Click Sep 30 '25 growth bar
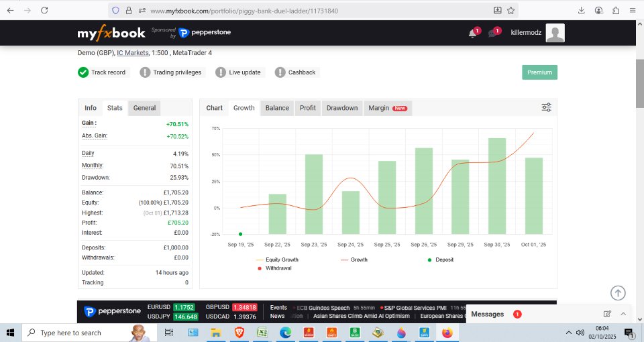 (x=497, y=186)
